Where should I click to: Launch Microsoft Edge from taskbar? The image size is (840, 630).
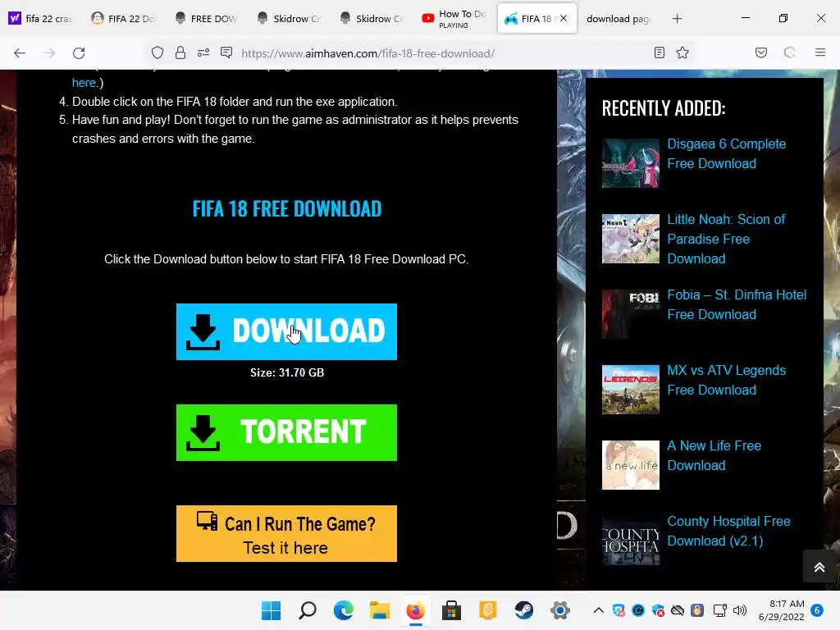(344, 610)
